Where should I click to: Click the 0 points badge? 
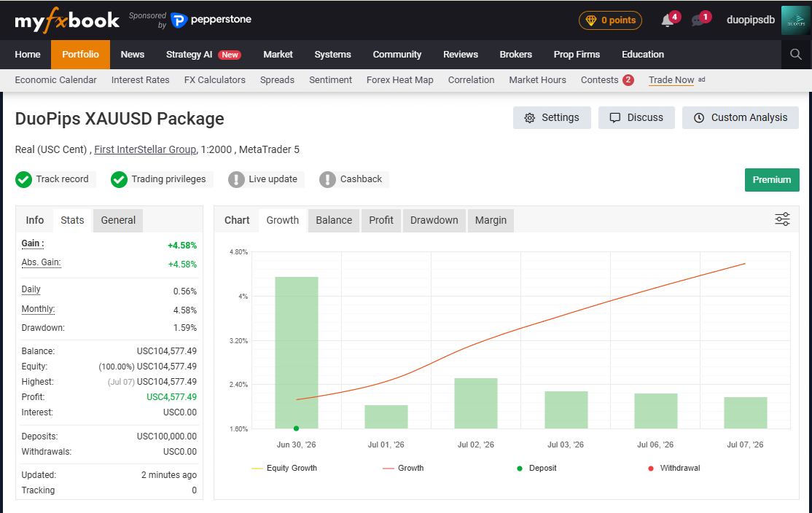(x=610, y=20)
